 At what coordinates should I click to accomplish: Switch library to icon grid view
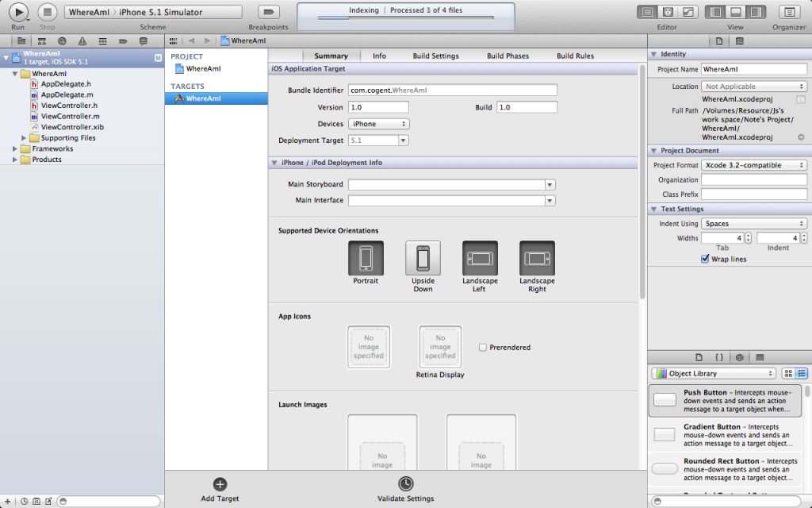788,373
